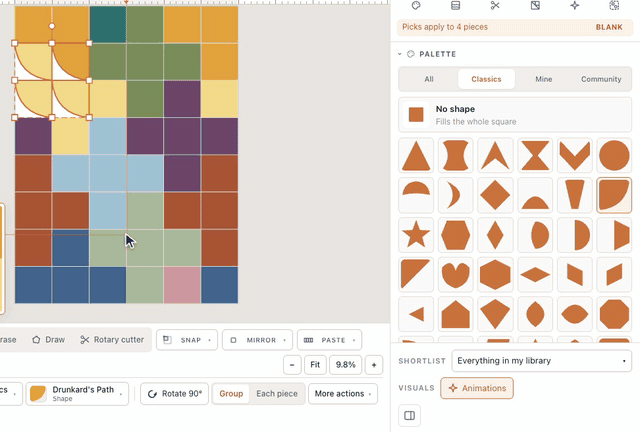
Task: Open the color palette panel icon
Action: tap(416, 5)
